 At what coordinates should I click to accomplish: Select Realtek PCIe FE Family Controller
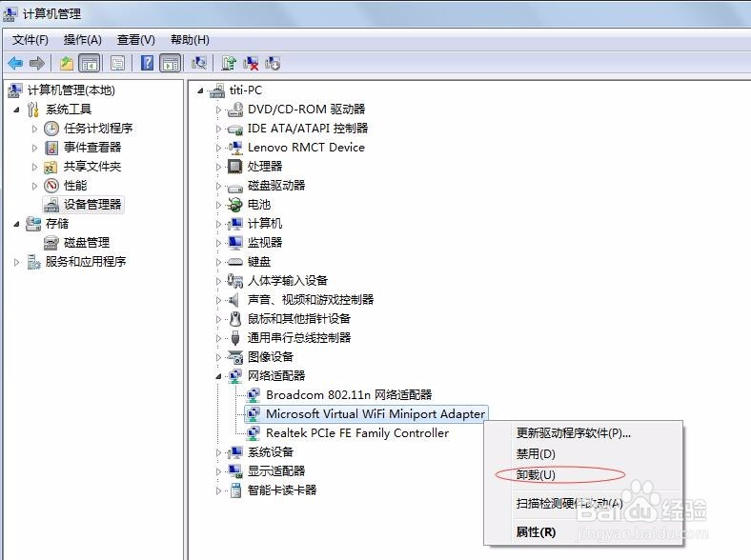coord(357,433)
